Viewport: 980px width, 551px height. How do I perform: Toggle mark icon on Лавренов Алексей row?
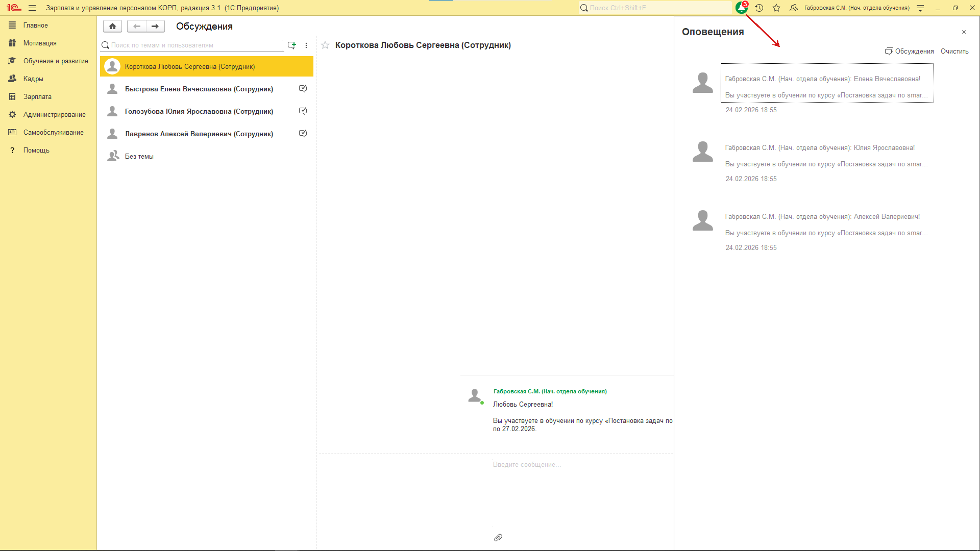tap(303, 134)
